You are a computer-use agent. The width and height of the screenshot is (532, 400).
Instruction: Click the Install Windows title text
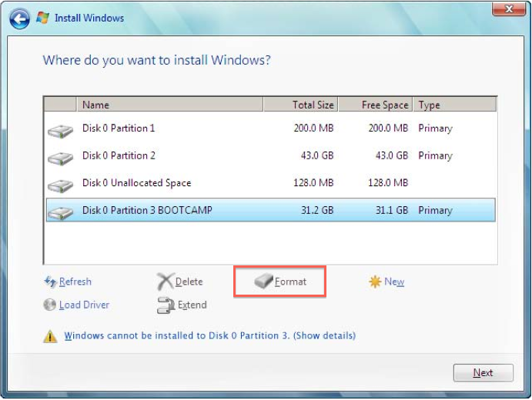click(x=89, y=18)
